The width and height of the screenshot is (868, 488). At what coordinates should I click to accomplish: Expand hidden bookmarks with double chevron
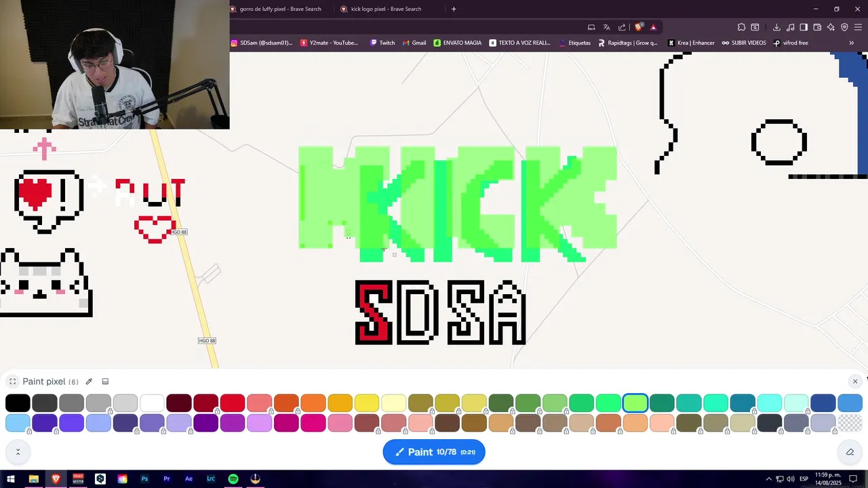tap(851, 43)
